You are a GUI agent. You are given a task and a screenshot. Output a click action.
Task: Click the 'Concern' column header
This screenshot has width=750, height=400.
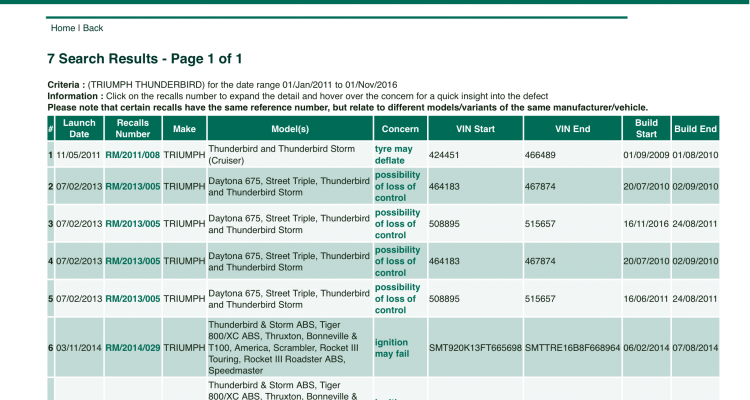[x=400, y=128]
